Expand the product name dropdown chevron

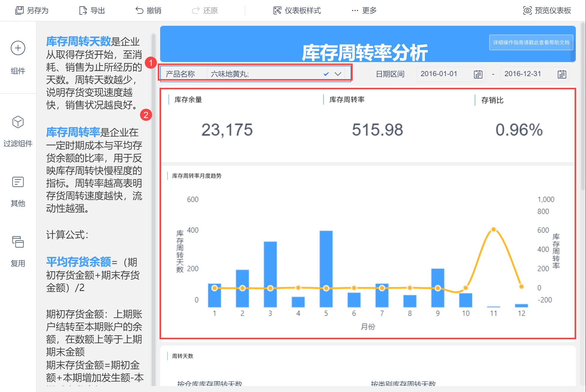338,74
